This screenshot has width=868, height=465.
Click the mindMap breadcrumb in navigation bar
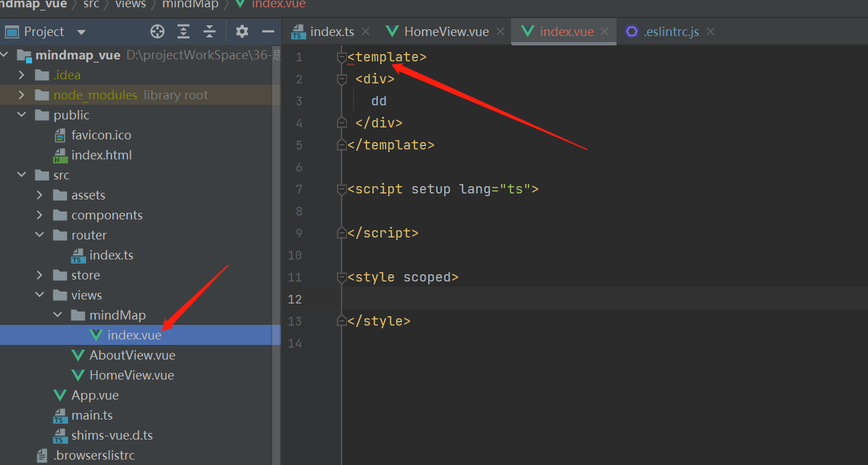pyautogui.click(x=190, y=4)
